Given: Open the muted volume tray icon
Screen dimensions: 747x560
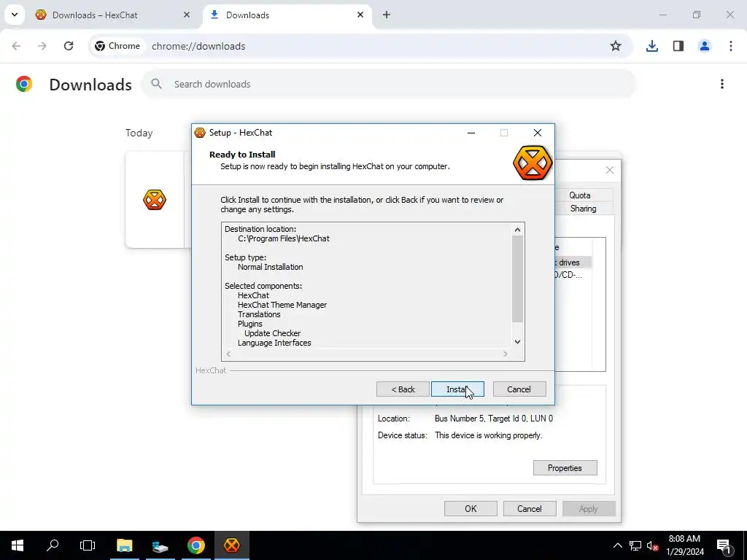Looking at the screenshot, I should [x=652, y=545].
